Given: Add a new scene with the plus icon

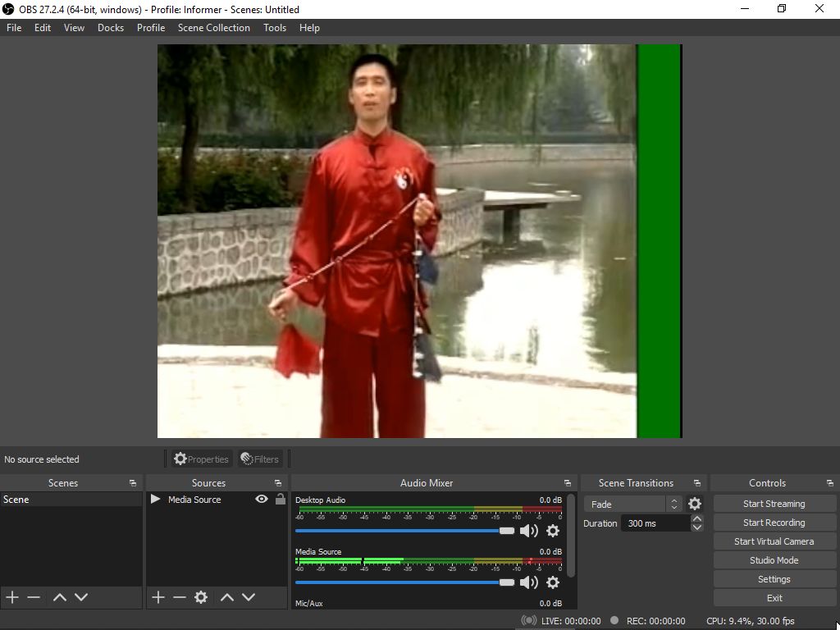Looking at the screenshot, I should pyautogui.click(x=11, y=597).
